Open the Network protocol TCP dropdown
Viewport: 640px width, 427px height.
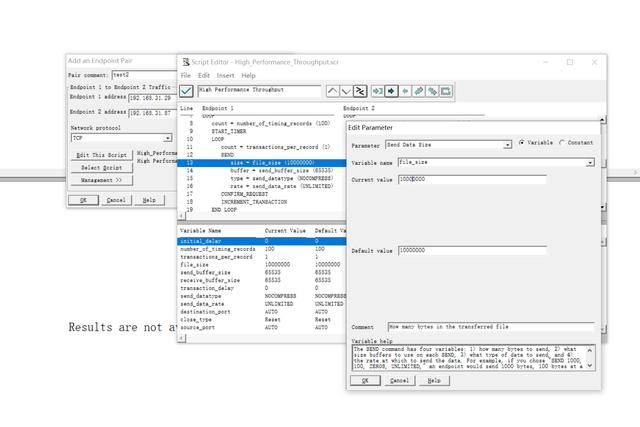[168, 139]
